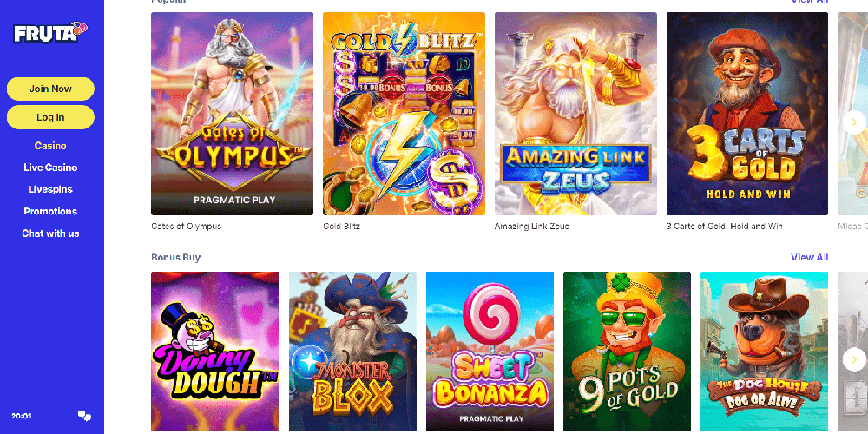Open Live Casino menu item

(x=50, y=168)
